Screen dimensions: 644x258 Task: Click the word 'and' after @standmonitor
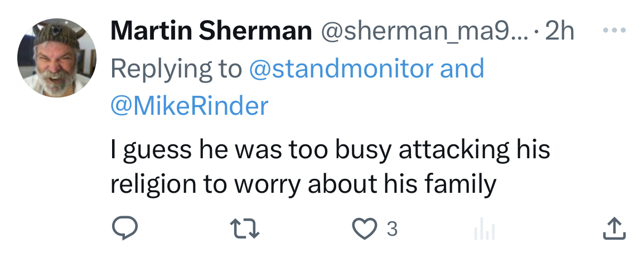462,69
